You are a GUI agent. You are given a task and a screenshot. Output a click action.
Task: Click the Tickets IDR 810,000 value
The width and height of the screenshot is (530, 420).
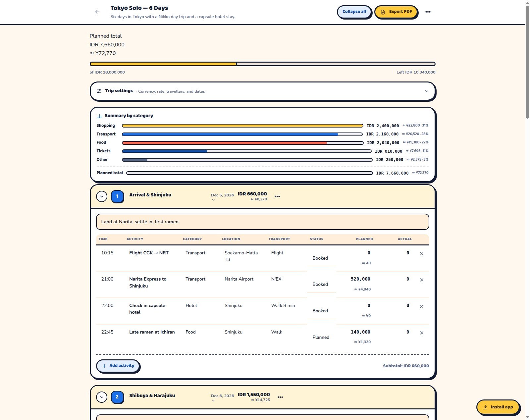[x=389, y=151]
